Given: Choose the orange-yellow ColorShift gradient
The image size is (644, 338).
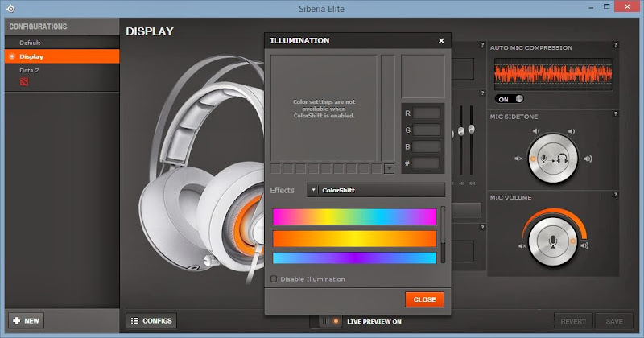Looking at the screenshot, I should [354, 239].
